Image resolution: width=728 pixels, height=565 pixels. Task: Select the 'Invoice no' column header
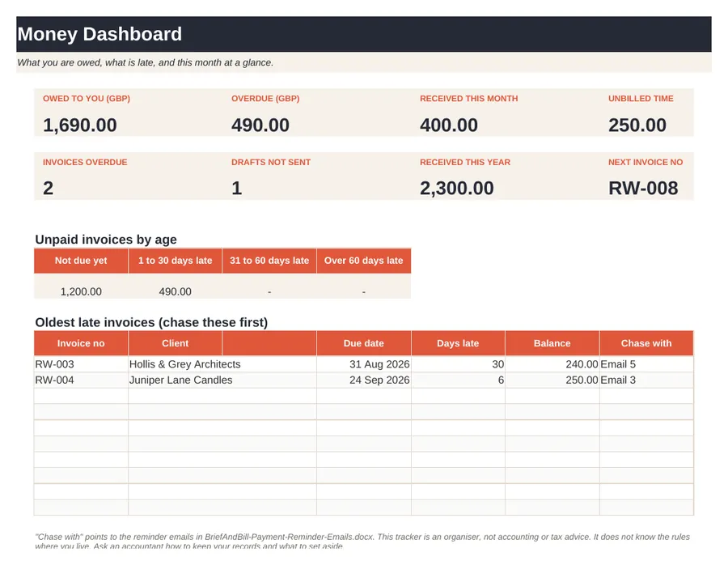point(81,343)
